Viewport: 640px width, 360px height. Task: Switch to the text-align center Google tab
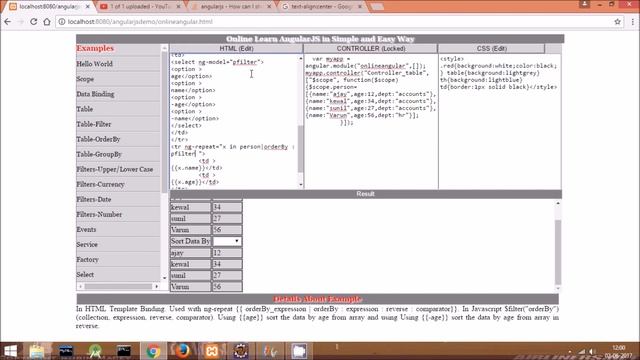(x=321, y=7)
